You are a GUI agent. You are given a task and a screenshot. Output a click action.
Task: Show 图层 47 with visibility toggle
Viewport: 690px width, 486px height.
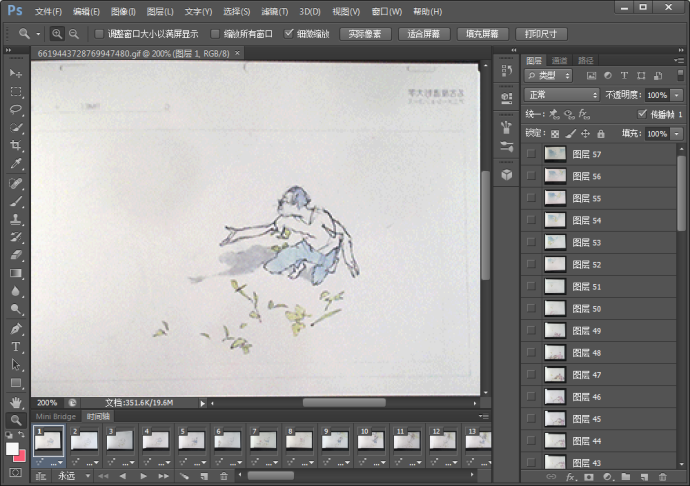pyautogui.click(x=531, y=374)
